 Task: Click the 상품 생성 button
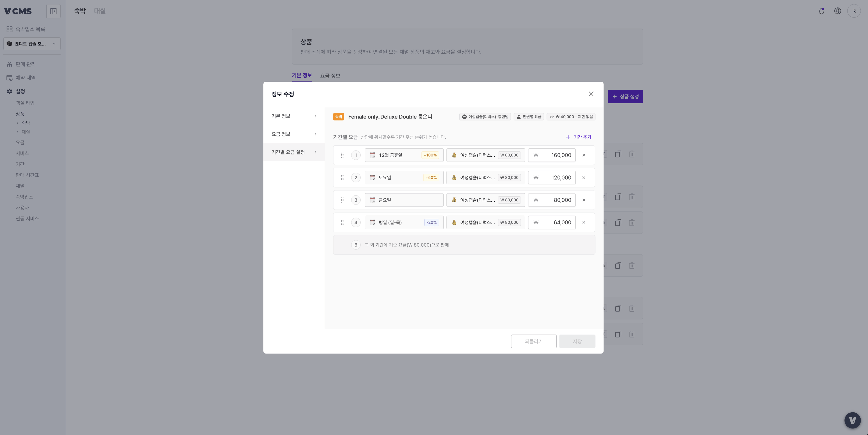pos(625,97)
